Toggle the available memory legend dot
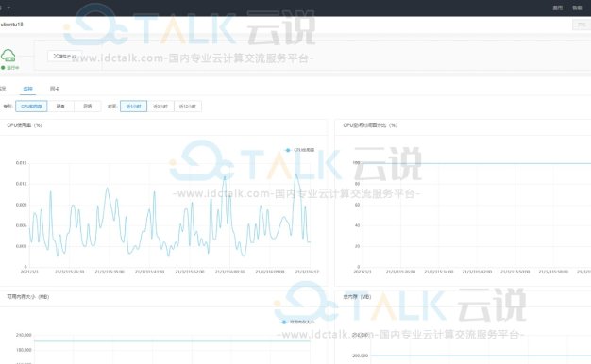 (284, 323)
